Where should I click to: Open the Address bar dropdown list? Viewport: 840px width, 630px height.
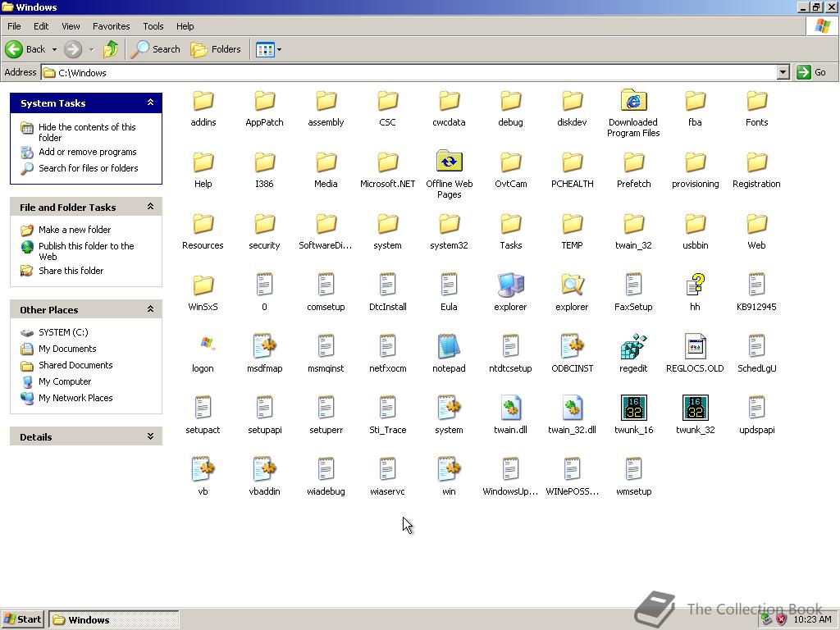[783, 72]
